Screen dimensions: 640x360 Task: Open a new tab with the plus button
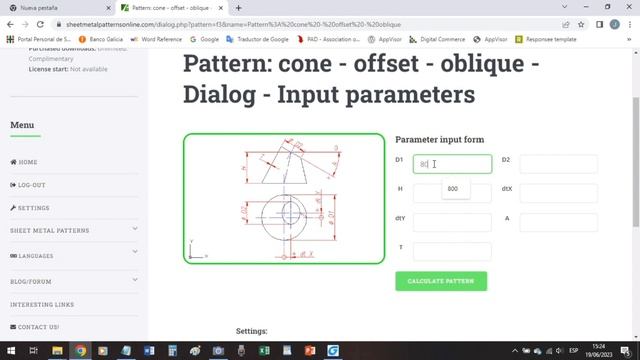tap(238, 8)
